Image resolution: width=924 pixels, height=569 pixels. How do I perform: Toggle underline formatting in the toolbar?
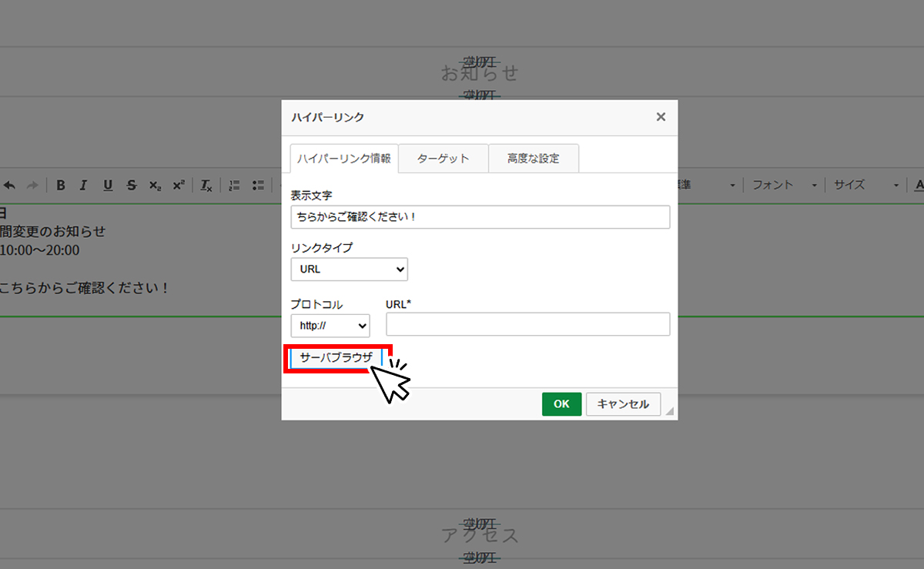[108, 186]
